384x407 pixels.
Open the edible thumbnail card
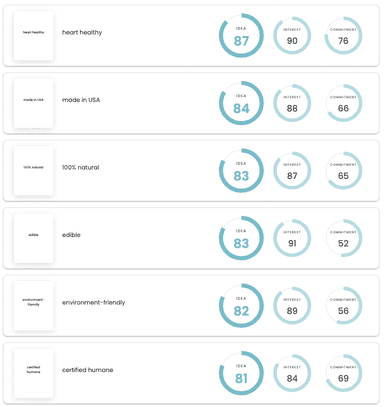click(33, 238)
